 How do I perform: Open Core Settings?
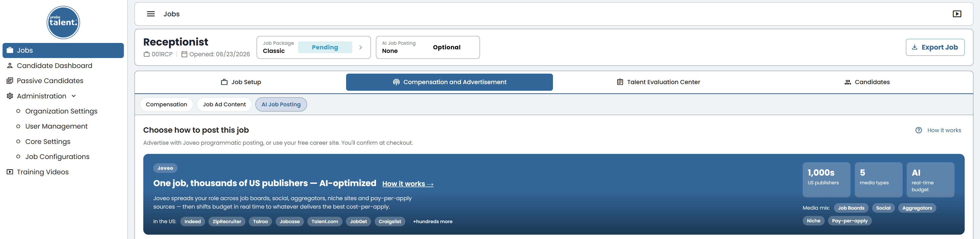coord(48,142)
